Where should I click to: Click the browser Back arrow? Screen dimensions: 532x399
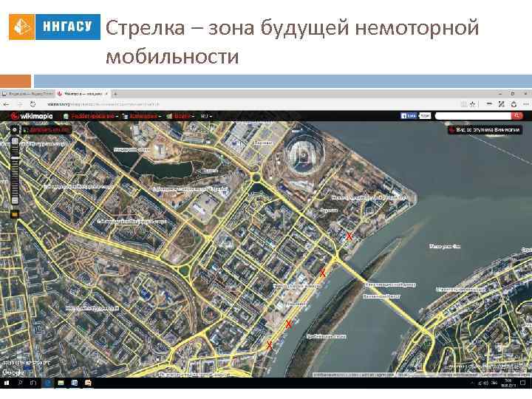pos(7,104)
